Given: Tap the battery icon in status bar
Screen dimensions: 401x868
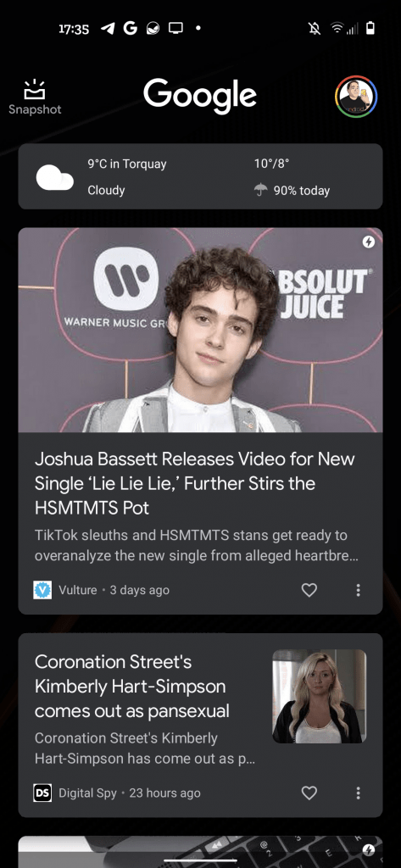Looking at the screenshot, I should [370, 29].
